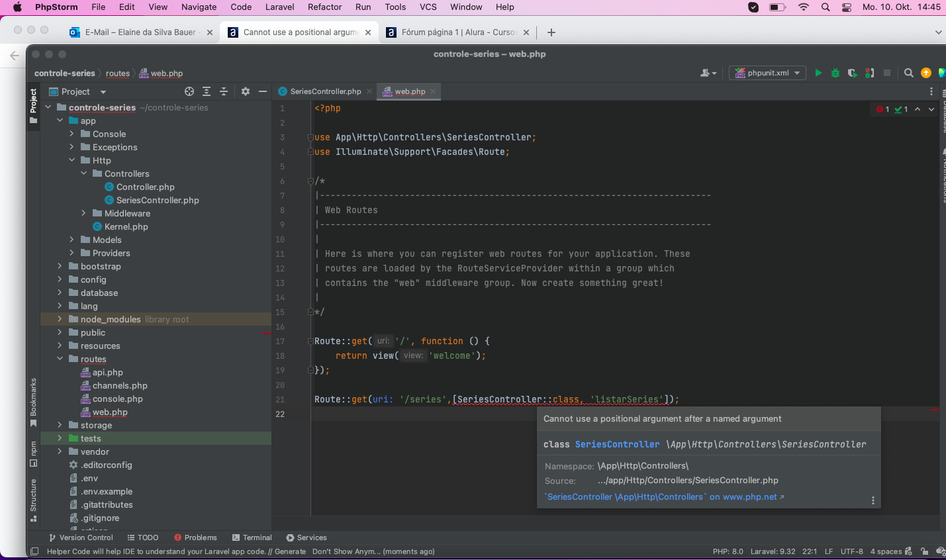
Task: Go to previous highlighted error up arrow
Action: click(918, 109)
